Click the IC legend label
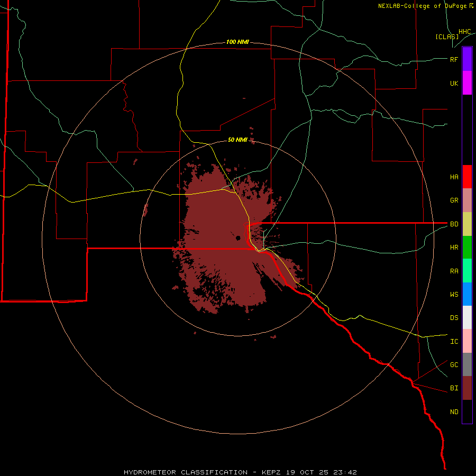Viewport: 476px width, 476px height. [454, 342]
